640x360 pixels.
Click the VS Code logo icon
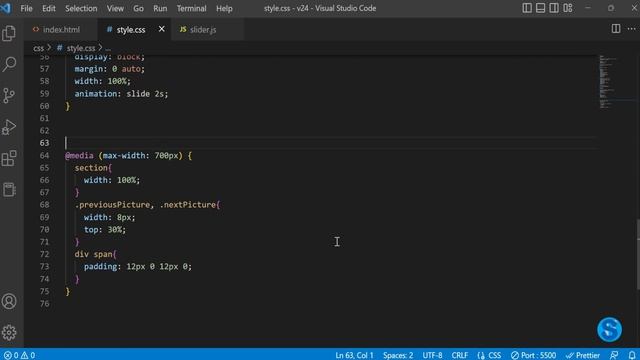(x=6, y=8)
